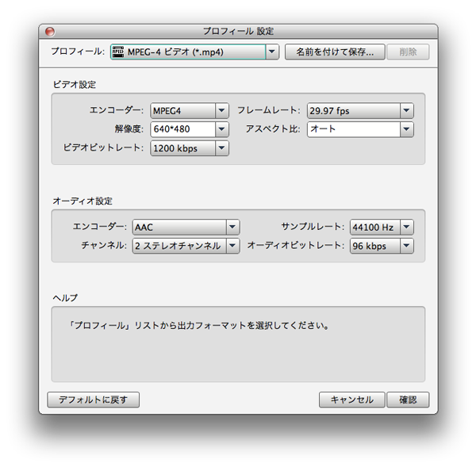Click the サンプルレート label
This screenshot has width=476, height=467.
[x=313, y=227]
